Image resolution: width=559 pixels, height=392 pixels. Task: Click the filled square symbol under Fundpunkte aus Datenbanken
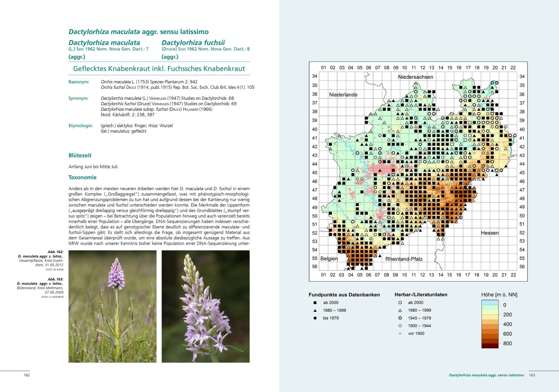(x=315, y=303)
